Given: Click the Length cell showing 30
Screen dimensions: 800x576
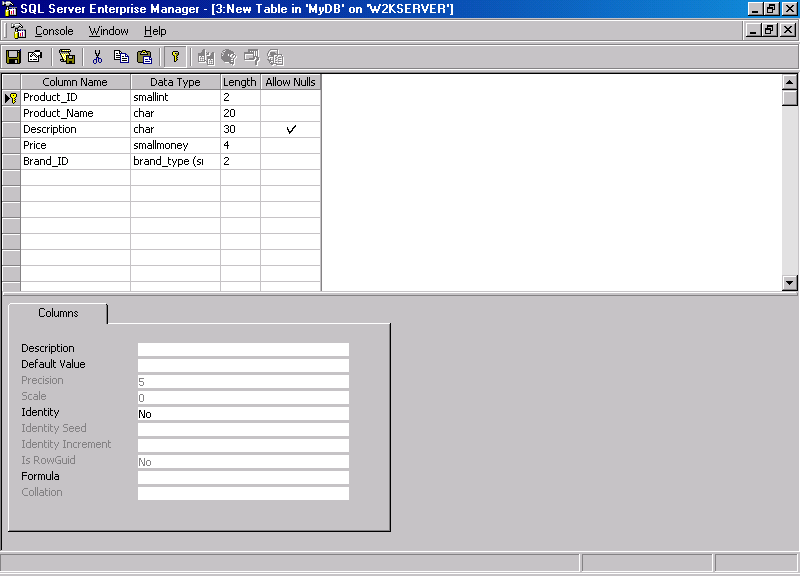Looking at the screenshot, I should pyautogui.click(x=240, y=129).
